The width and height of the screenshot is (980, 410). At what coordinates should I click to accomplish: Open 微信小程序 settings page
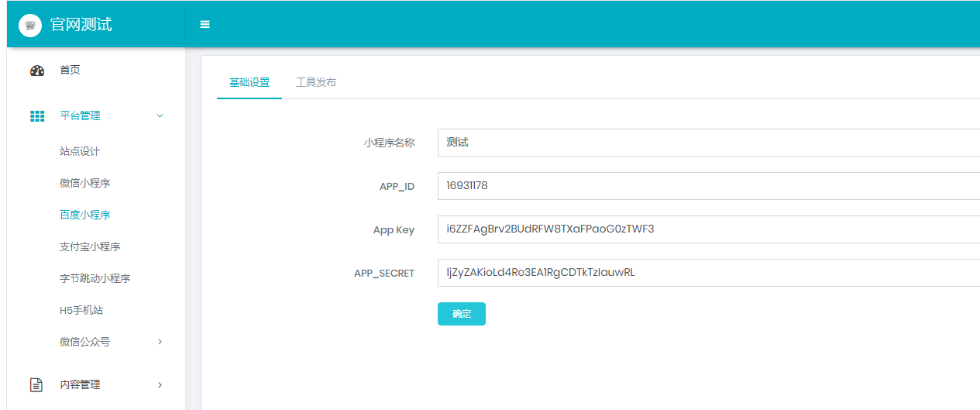click(x=85, y=183)
